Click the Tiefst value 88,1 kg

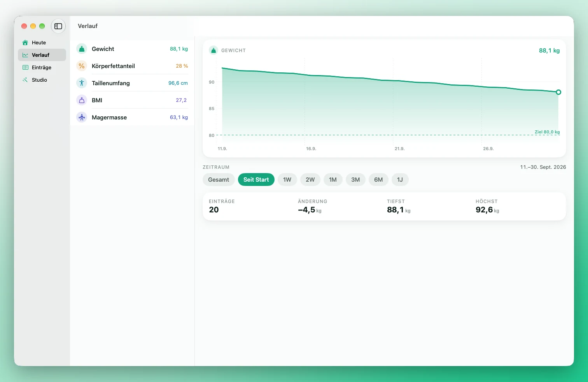(x=399, y=210)
